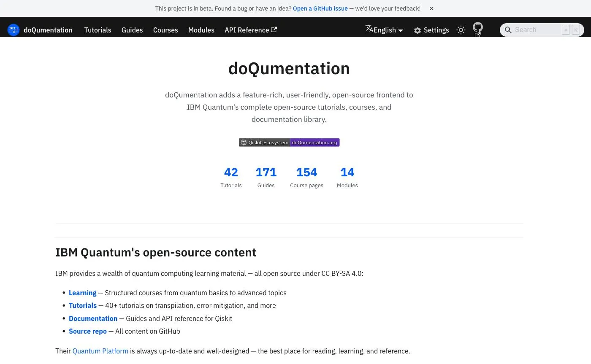This screenshot has height=364, width=591.
Task: Open the Quantum Platform link
Action: tap(100, 351)
